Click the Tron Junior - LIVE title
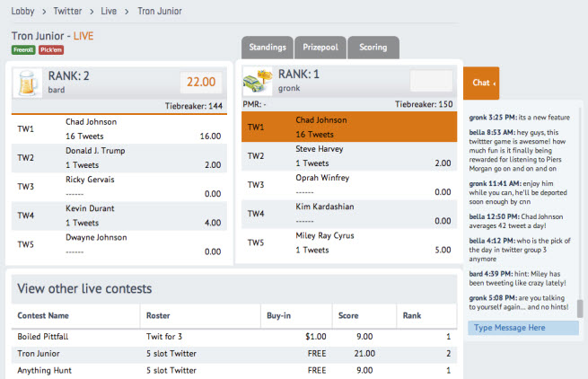 [52, 36]
